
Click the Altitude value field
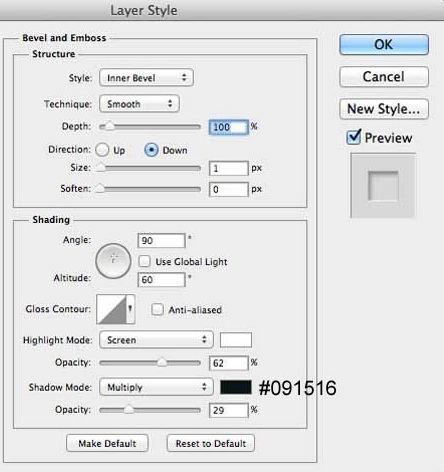click(x=161, y=280)
